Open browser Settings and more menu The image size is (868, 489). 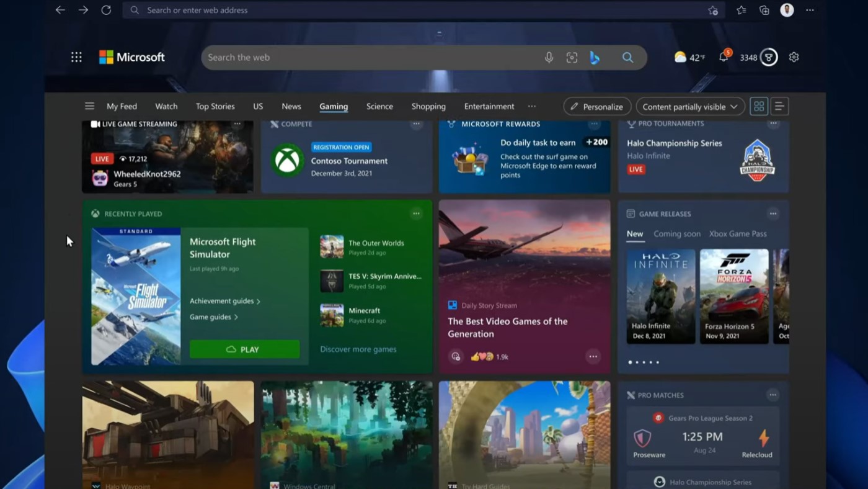click(810, 10)
